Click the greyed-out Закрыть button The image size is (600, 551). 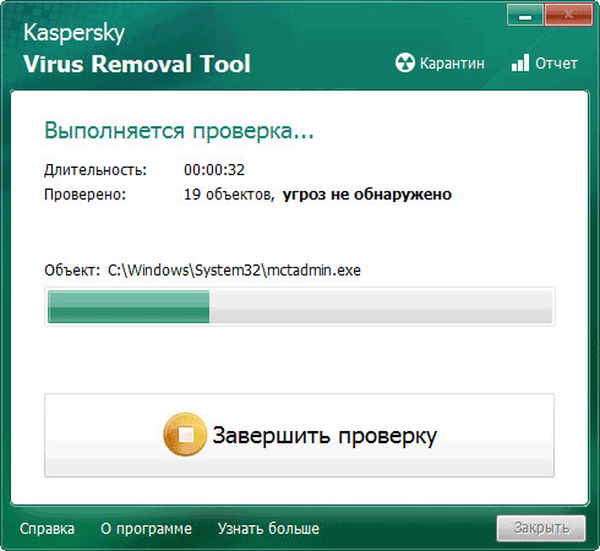pos(537,528)
